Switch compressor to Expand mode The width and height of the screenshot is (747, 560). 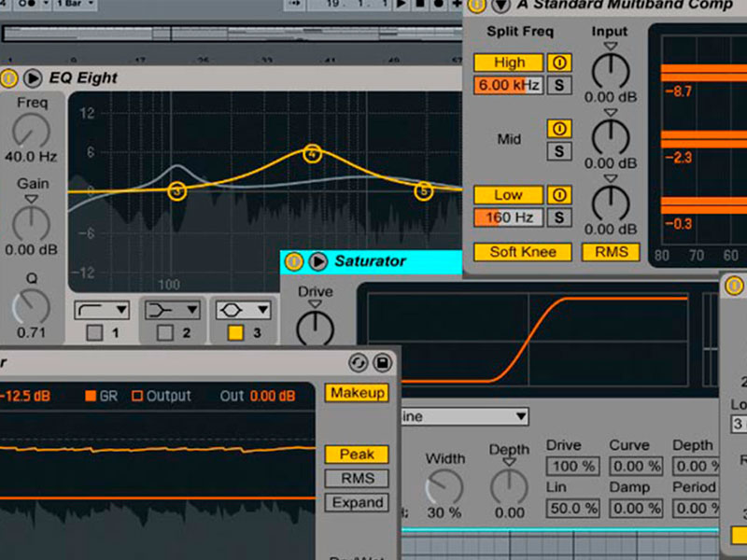[357, 503]
